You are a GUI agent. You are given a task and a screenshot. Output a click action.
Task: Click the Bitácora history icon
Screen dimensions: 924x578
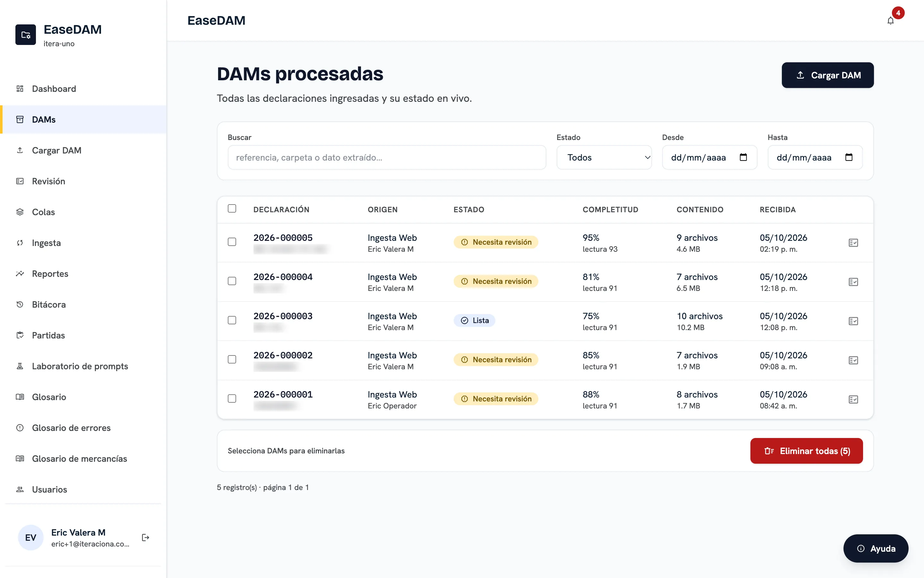tap(20, 304)
